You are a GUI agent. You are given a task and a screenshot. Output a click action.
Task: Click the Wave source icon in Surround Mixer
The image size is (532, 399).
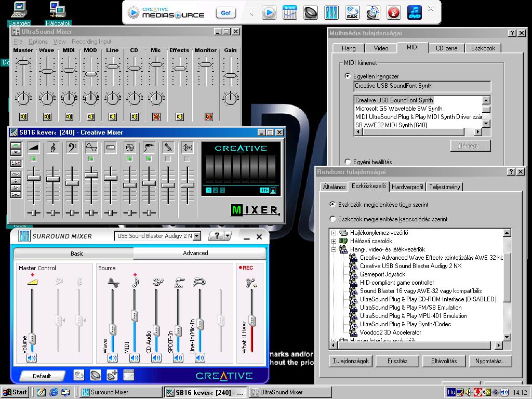click(113, 282)
